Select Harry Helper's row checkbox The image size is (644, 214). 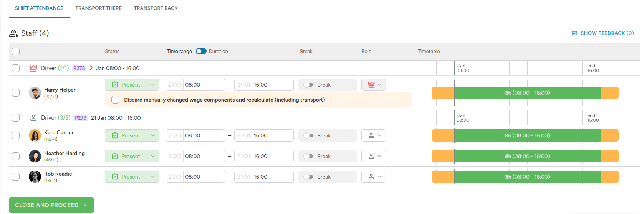pos(16,93)
